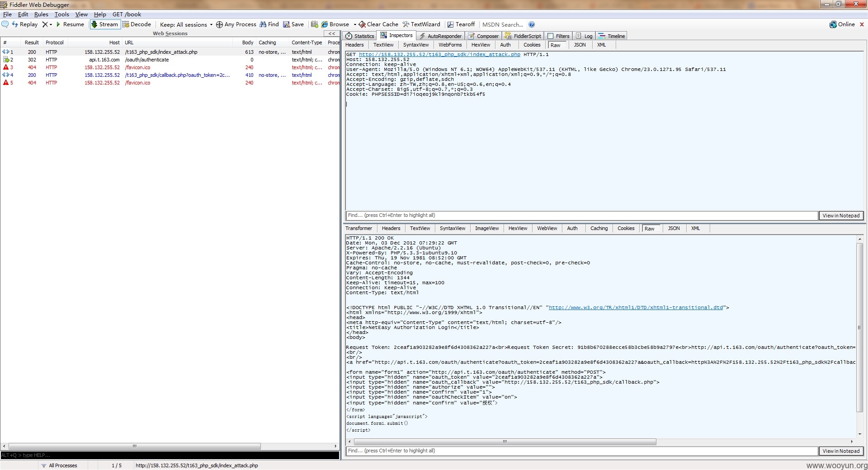
Task: Open the FiddlerScript tab
Action: click(x=523, y=36)
